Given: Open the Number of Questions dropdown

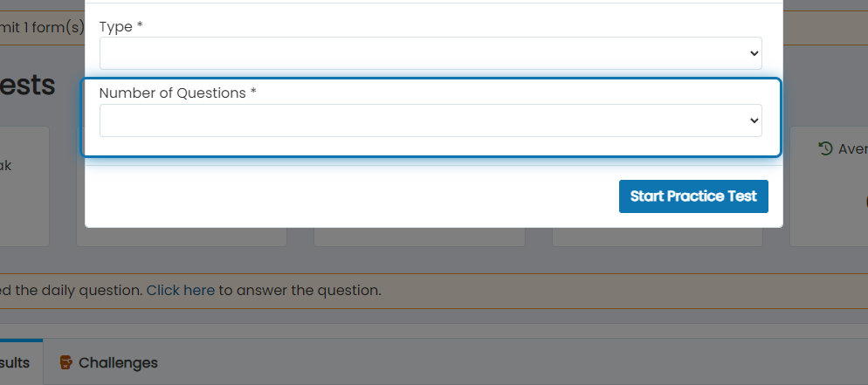Looking at the screenshot, I should coord(431,120).
